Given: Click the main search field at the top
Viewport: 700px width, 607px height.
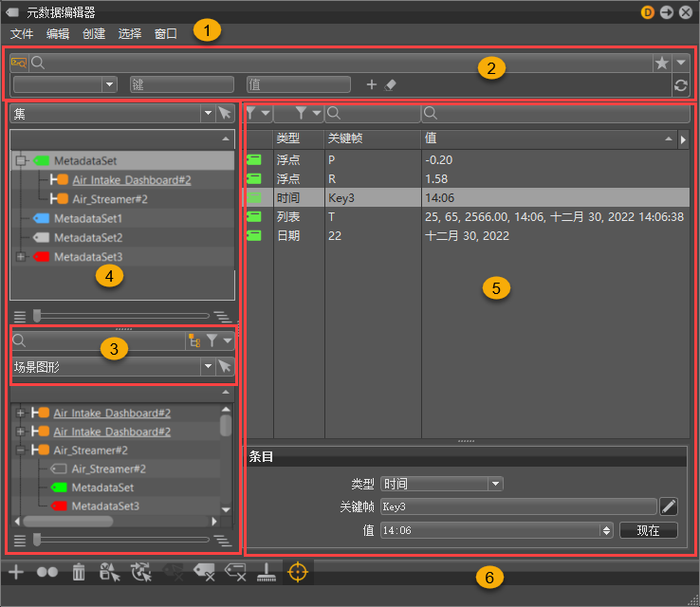Looking at the screenshot, I should pyautogui.click(x=341, y=63).
